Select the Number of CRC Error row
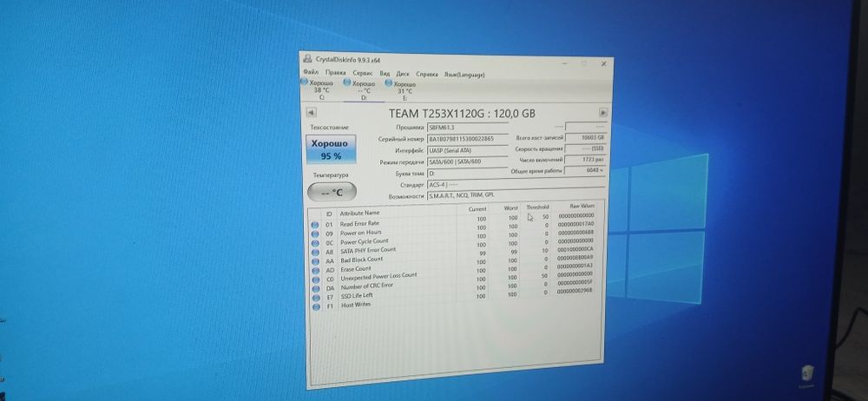Screen dimensions: 868x401 tap(453, 282)
